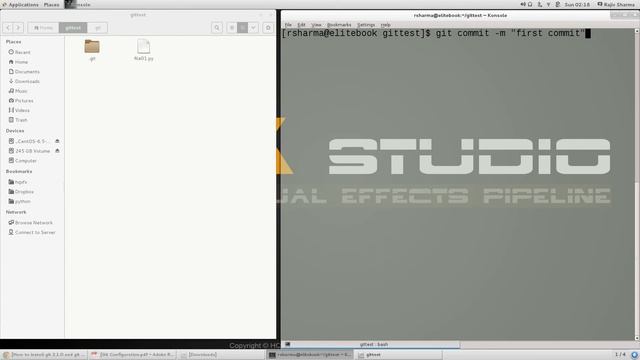The image size is (640, 360).
Task: Switch to the Adobe Reader pdf taskbar window
Action: pos(133,355)
